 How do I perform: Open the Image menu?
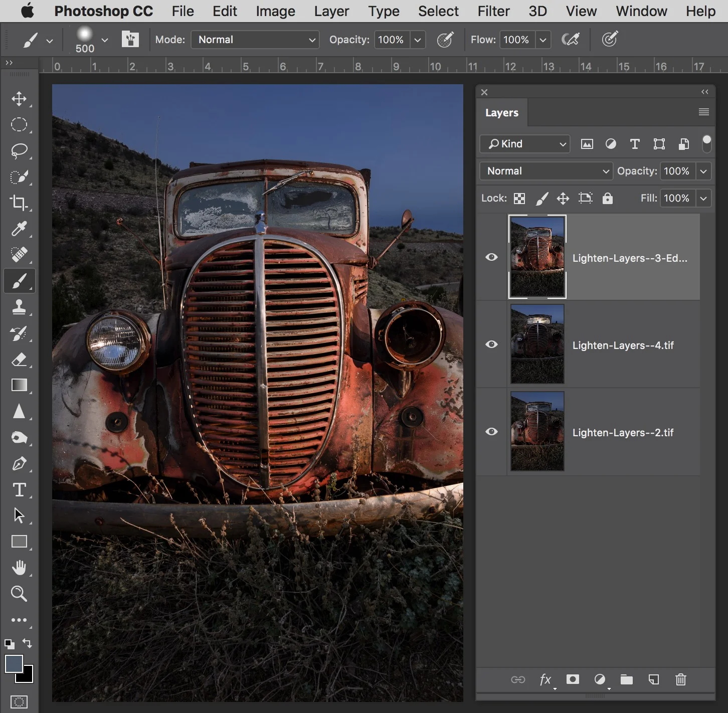[275, 11]
